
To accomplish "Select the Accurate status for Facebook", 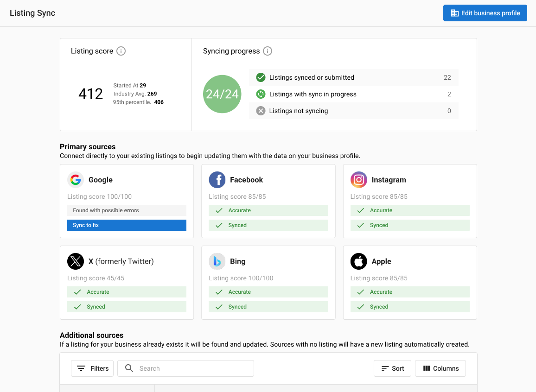I will (x=268, y=210).
